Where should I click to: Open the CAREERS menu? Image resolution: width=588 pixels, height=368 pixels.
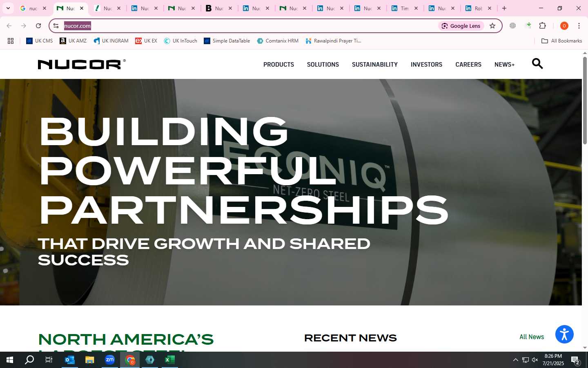pos(468,65)
